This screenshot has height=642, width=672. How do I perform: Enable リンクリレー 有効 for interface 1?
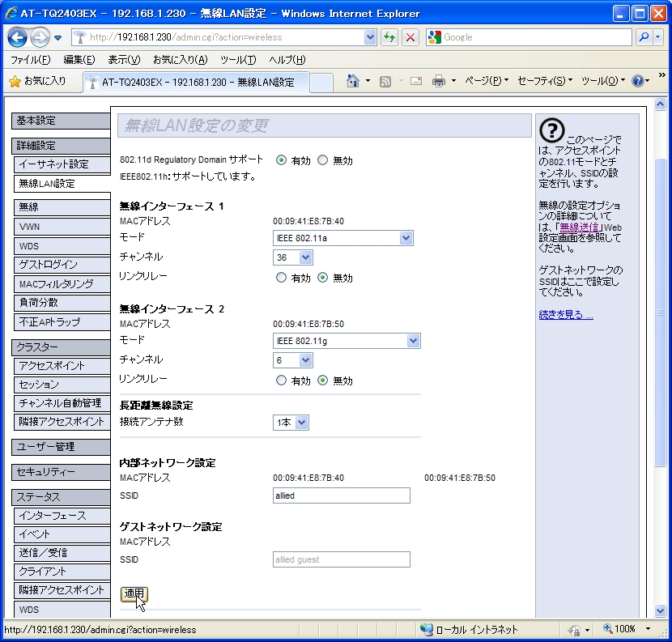(281, 278)
